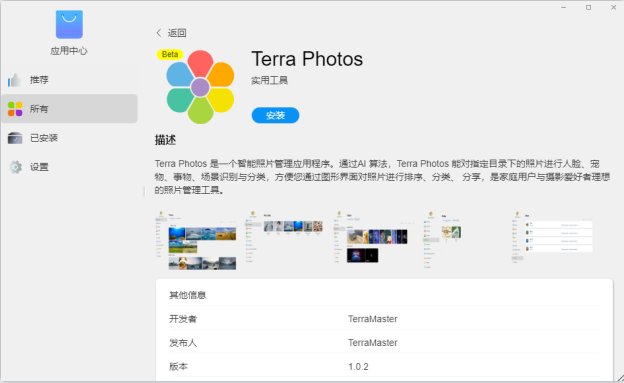Open fourth screenshot thumbnail with two photos
The height and width of the screenshot is (383, 624).
pyautogui.click(x=442, y=239)
